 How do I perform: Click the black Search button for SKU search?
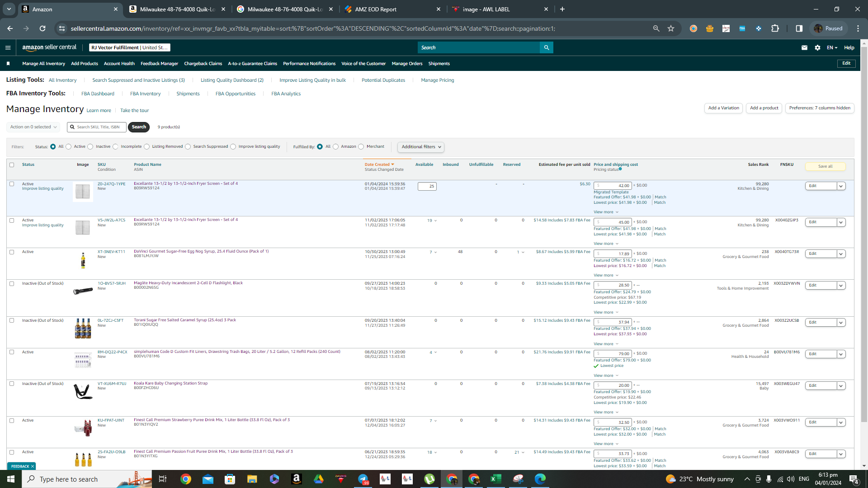tap(139, 127)
